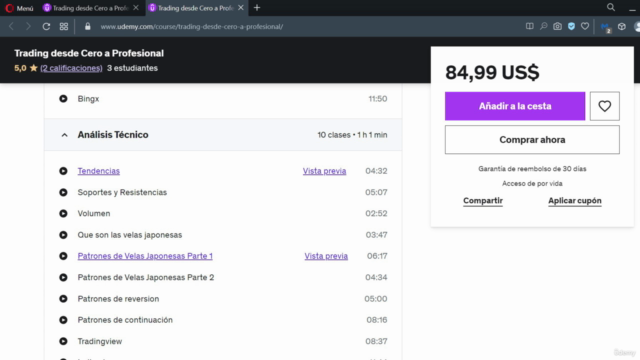
Task: Click play icon beside Patrones de reversion
Action: pyautogui.click(x=63, y=299)
